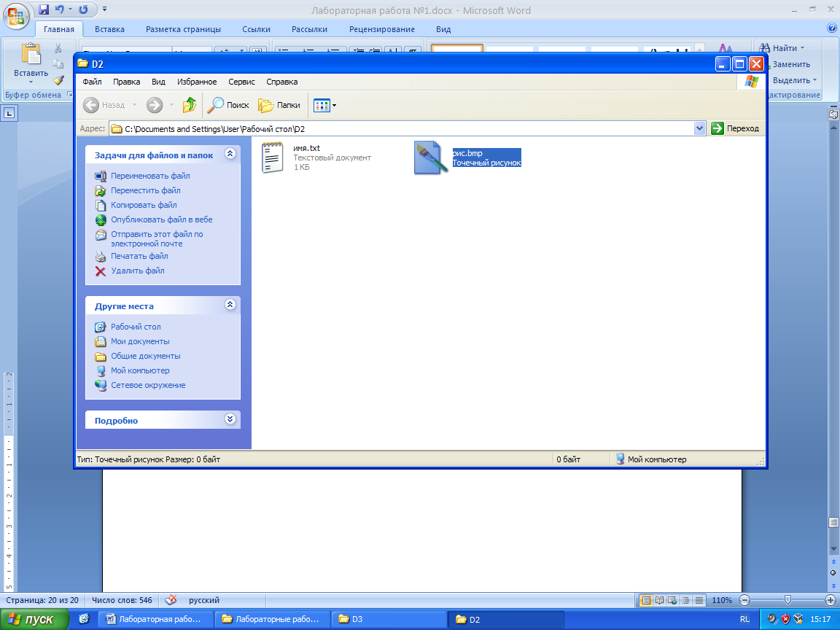
Task: Click the Format Painter brush in Word
Action: (x=58, y=80)
